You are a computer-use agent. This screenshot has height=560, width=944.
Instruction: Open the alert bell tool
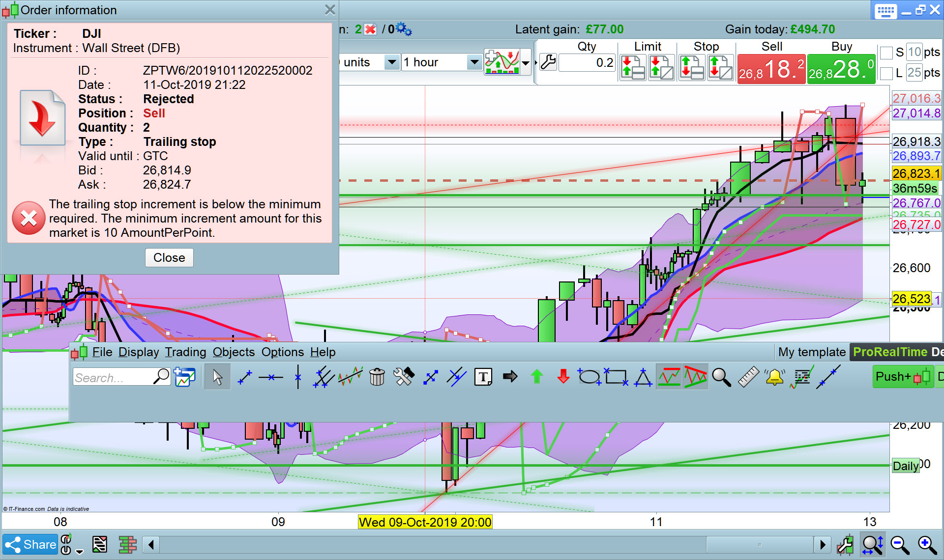pos(774,377)
